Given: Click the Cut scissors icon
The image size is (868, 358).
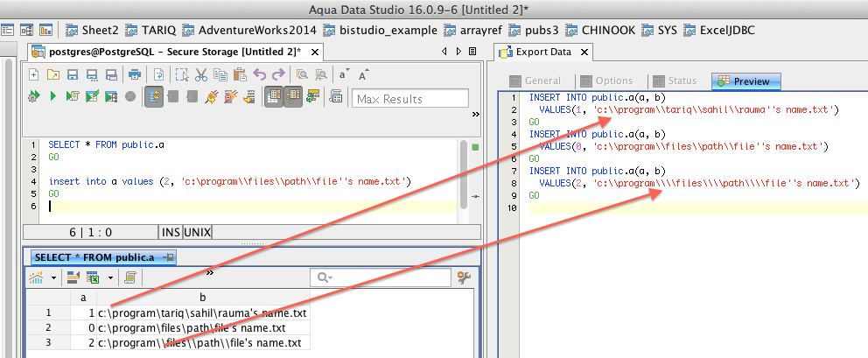Looking at the screenshot, I should [201, 74].
